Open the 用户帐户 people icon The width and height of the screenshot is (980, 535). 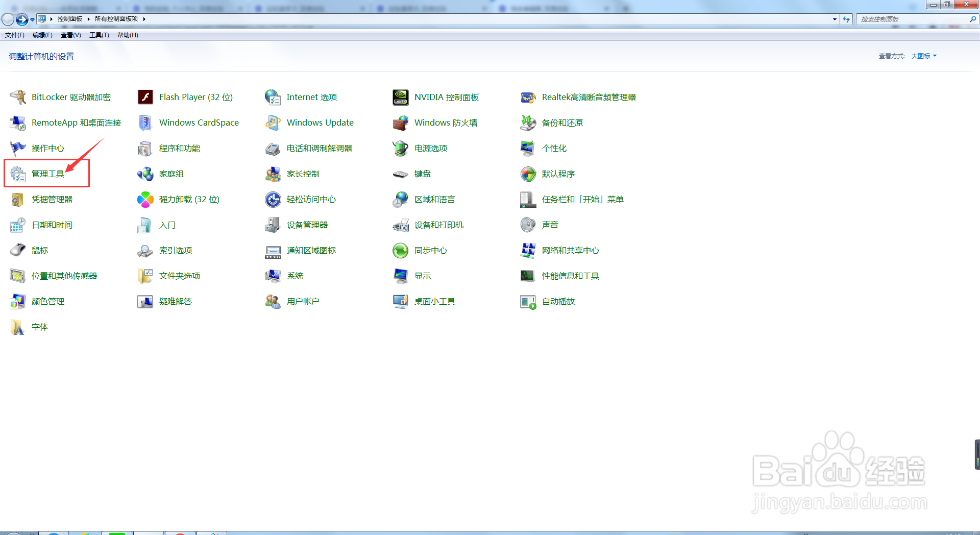pyautogui.click(x=273, y=301)
